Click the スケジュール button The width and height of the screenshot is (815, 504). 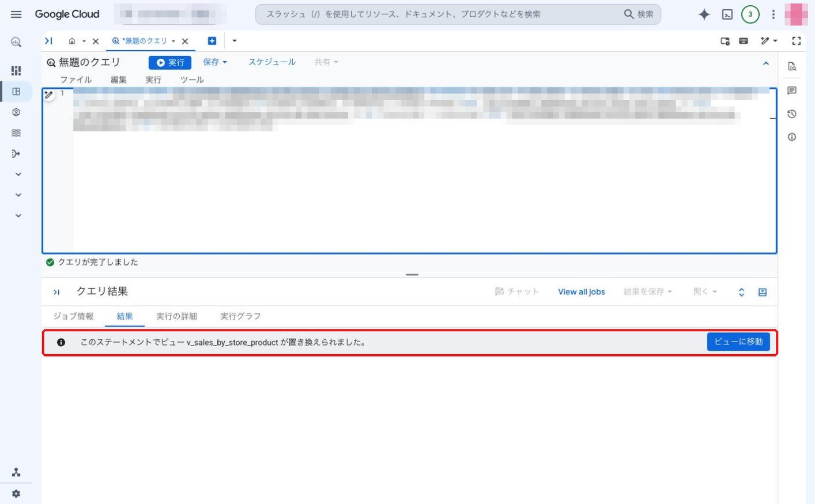tap(272, 62)
